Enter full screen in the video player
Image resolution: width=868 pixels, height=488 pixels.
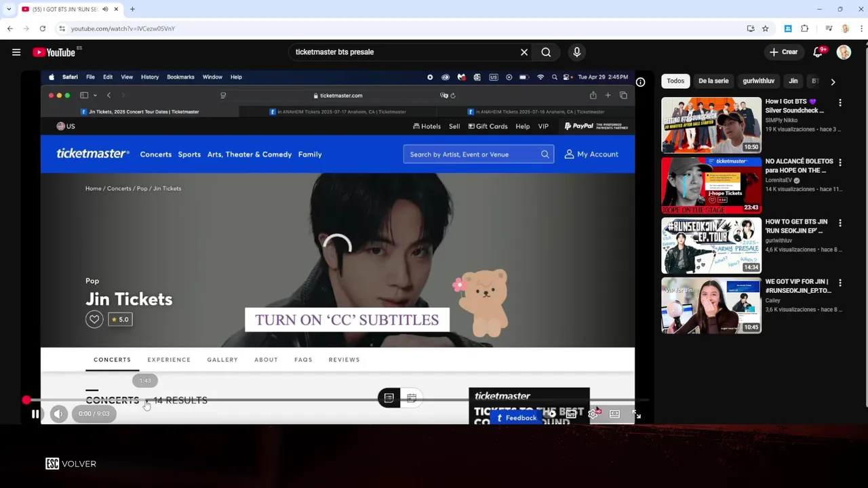(636, 414)
